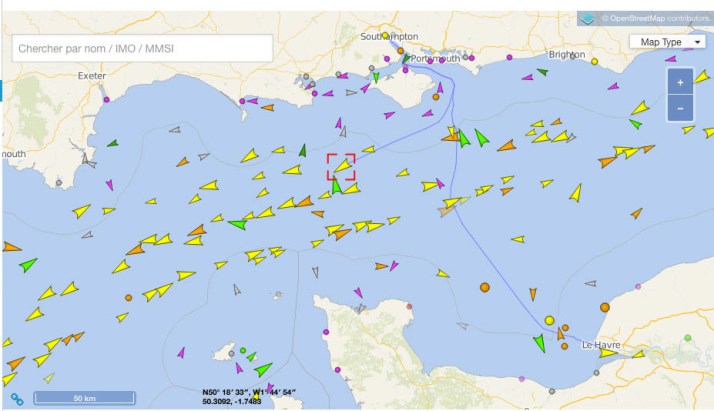Select the yellow vessel inside red dashed box

coord(342,165)
